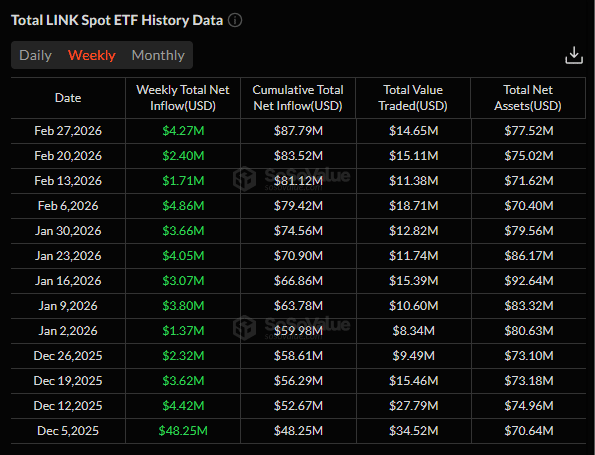Click the $27.79M total value traded cell
This screenshot has height=455, width=595.
[x=414, y=406]
